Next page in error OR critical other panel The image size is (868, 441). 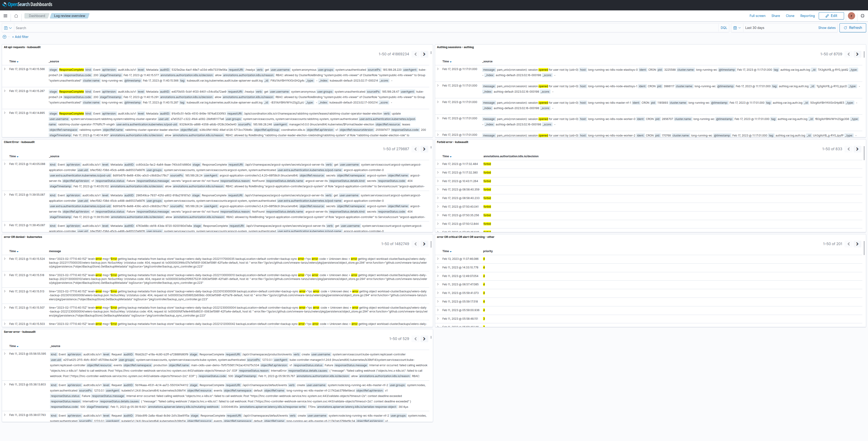tap(857, 244)
